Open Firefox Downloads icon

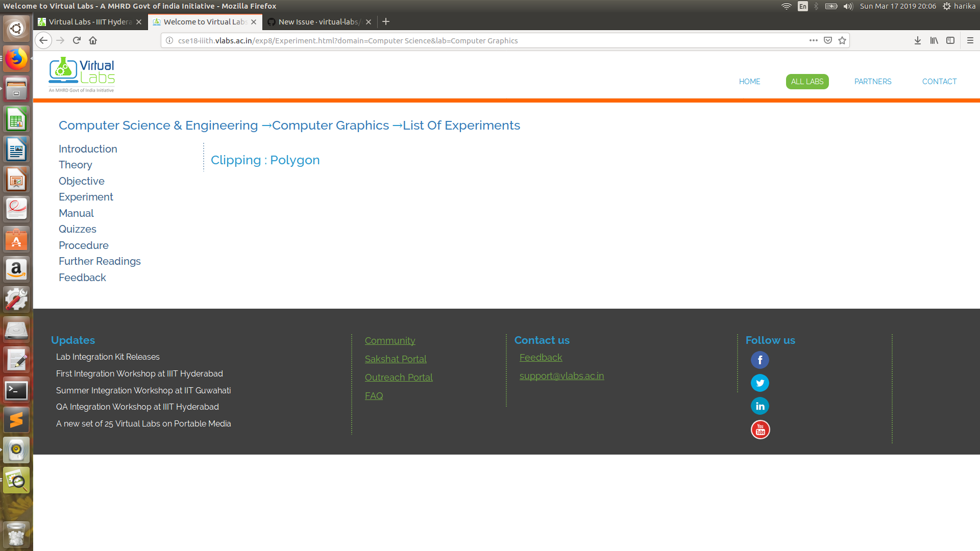click(918, 40)
